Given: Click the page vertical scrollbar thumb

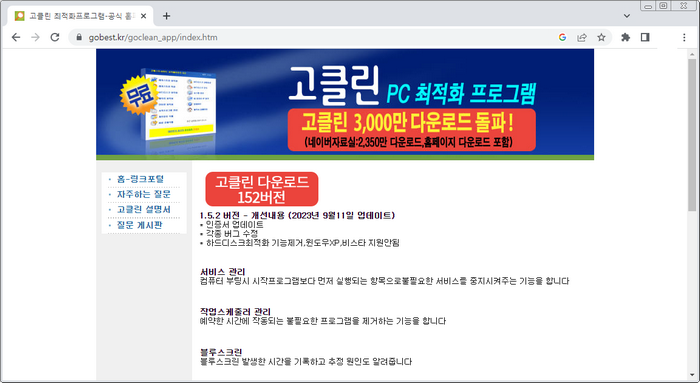Looking at the screenshot, I should pos(692,134).
